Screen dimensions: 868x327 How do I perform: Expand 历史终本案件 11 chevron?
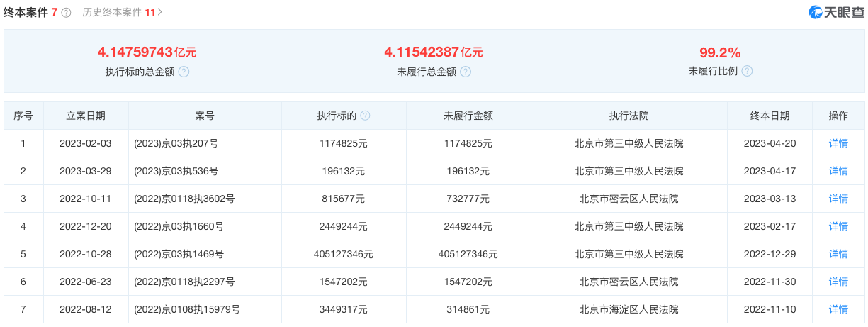160,12
